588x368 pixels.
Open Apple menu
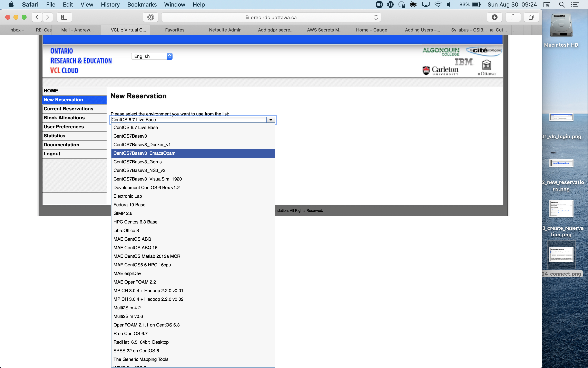point(11,4)
